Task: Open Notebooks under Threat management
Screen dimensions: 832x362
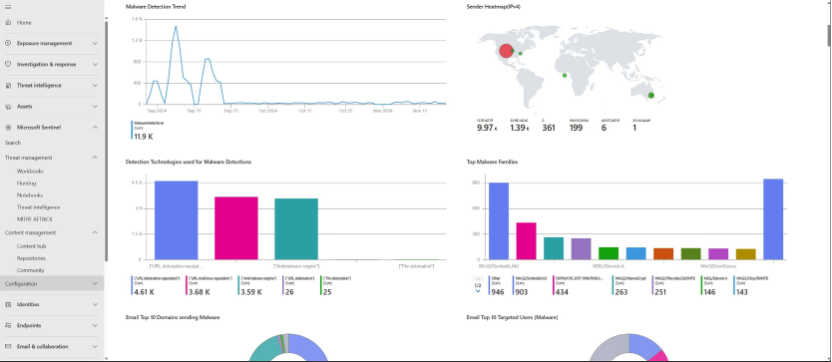Action: [30, 195]
